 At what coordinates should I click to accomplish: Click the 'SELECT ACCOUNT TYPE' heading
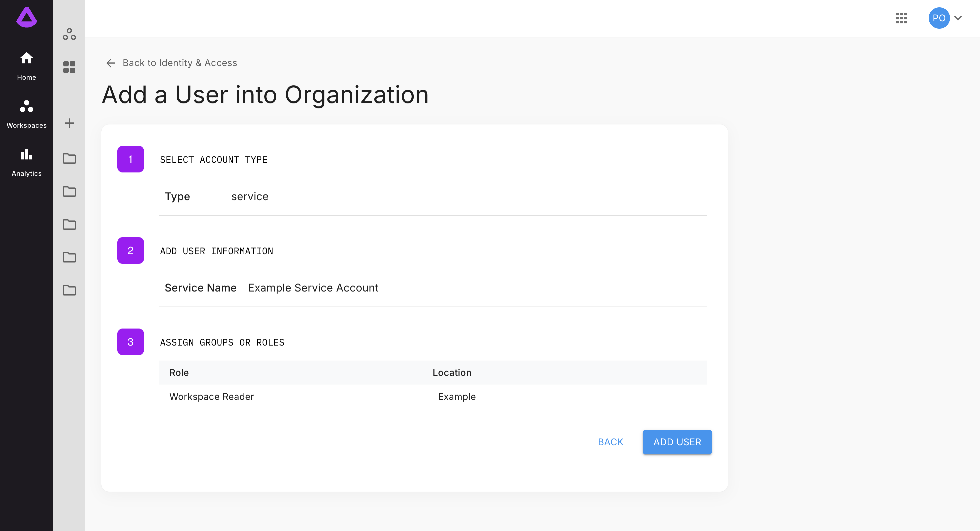pos(213,159)
